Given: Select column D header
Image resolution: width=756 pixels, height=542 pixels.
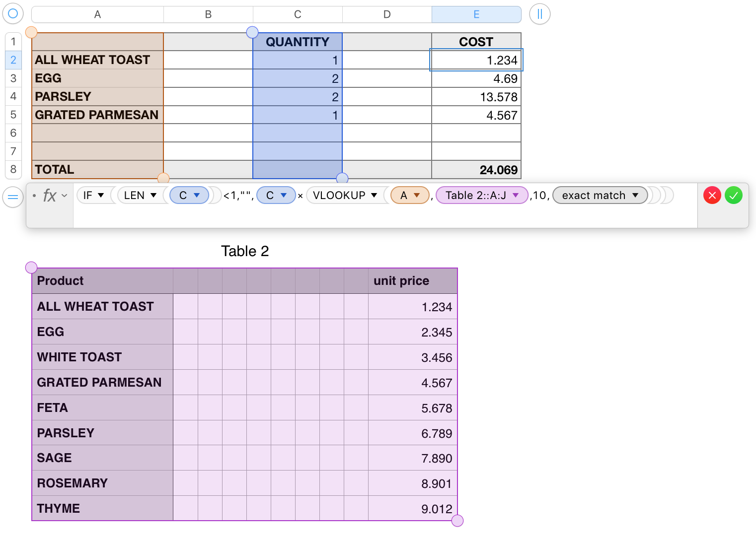Looking at the screenshot, I should [x=387, y=14].
